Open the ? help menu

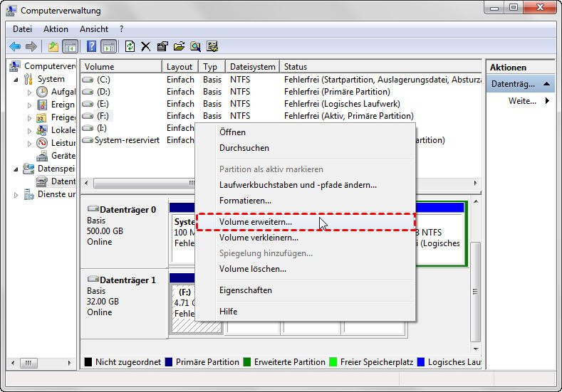[122, 29]
